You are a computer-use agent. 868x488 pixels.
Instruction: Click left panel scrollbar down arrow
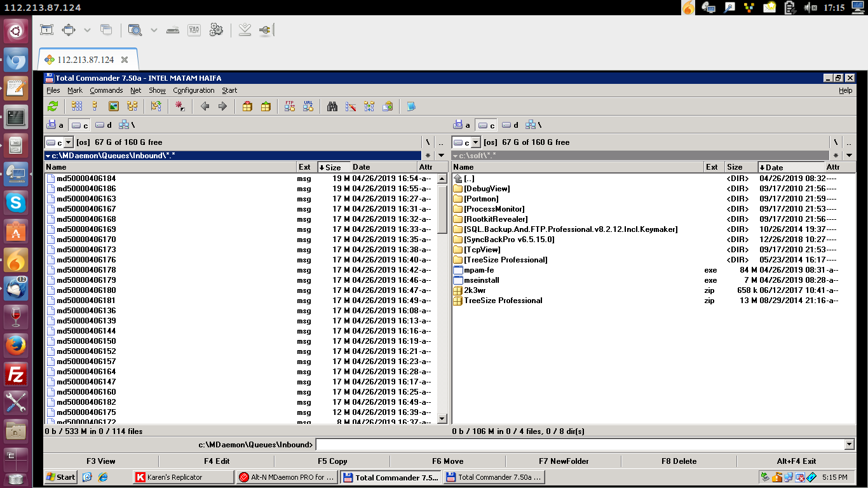point(443,419)
